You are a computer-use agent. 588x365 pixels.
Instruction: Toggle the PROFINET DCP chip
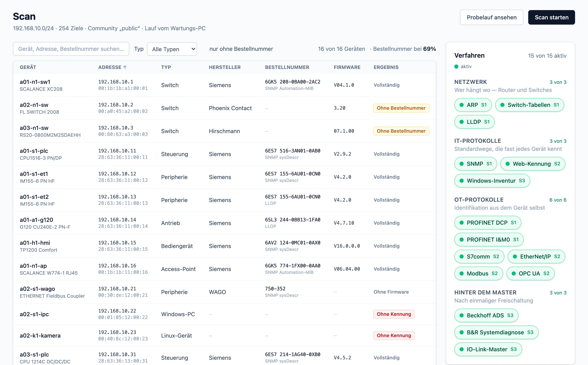[487, 223]
